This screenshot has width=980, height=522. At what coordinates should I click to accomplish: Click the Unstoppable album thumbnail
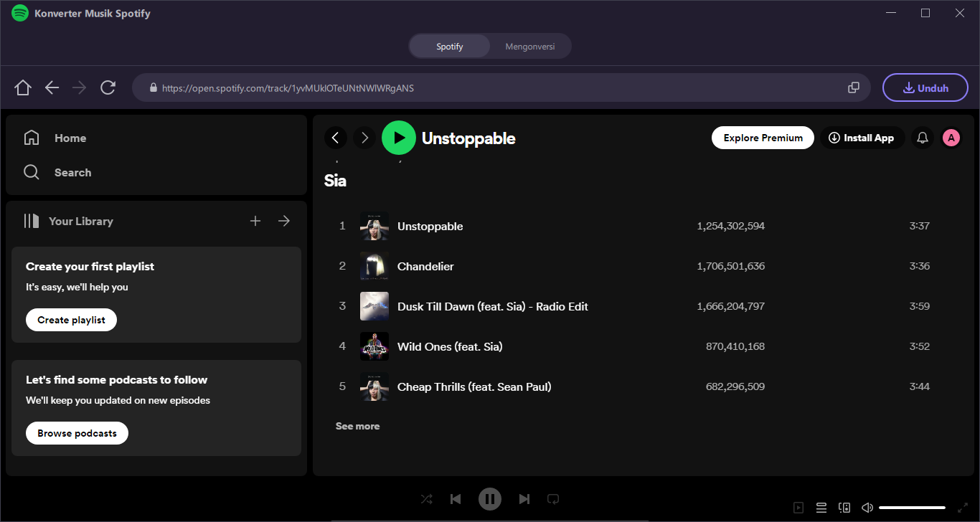coord(374,226)
